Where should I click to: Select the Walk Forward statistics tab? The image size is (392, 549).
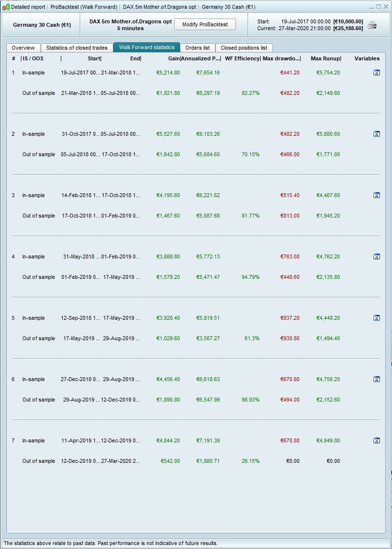coord(147,47)
